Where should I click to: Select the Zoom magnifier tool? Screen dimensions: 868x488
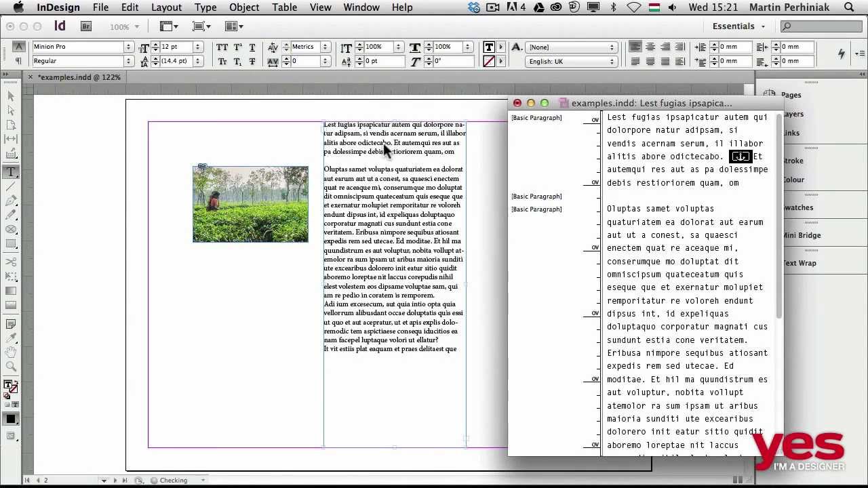[x=11, y=367]
